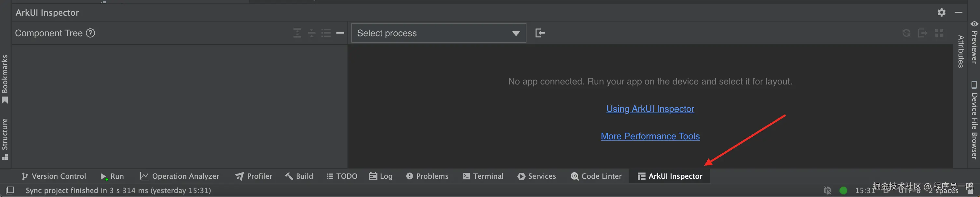Toggle the Attributes side panel
The width and height of the screenshot is (980, 197).
(961, 52)
